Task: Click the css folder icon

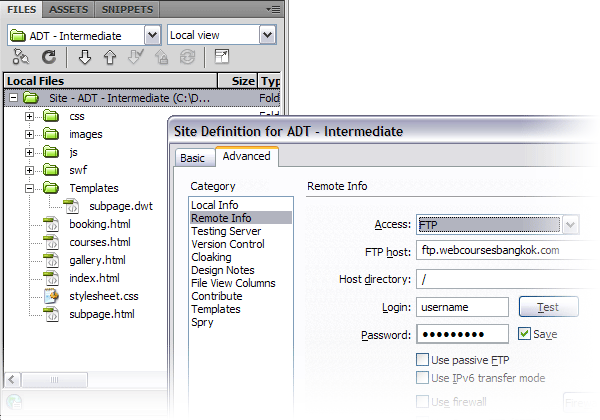Action: [51, 116]
